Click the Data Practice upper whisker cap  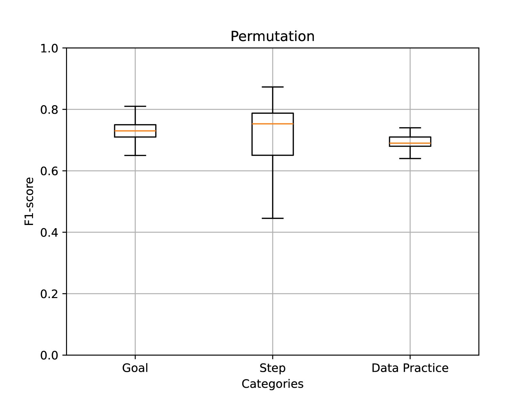click(x=410, y=128)
